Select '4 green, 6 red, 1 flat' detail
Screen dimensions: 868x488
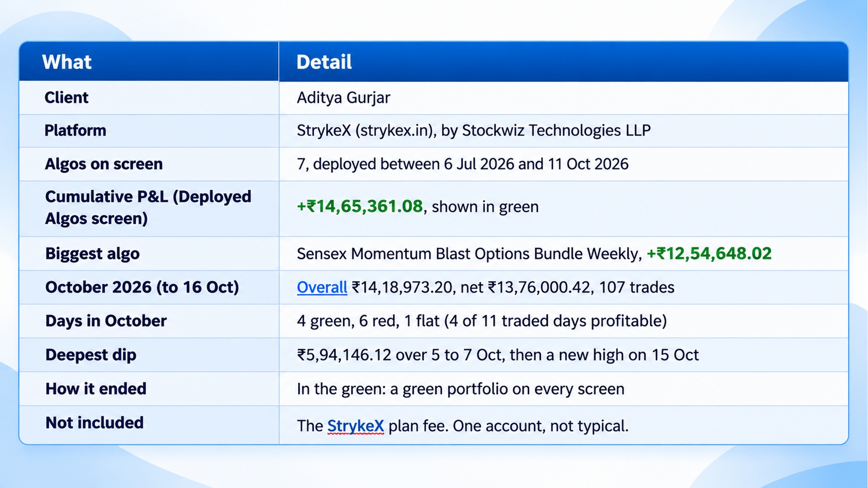368,321
